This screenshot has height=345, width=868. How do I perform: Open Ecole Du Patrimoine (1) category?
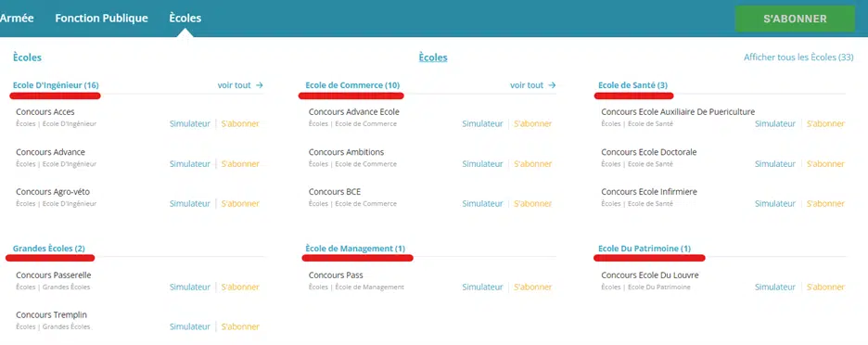[645, 249]
